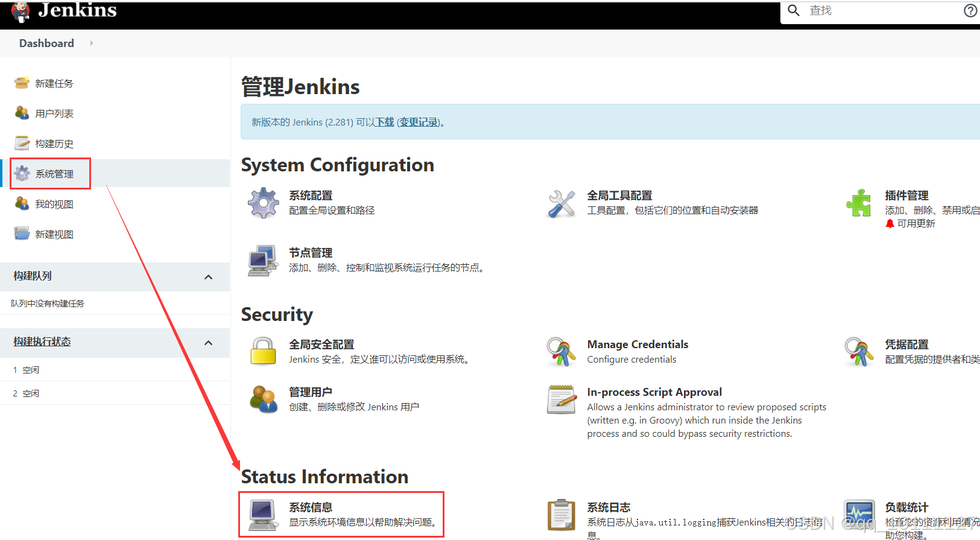980x540 pixels.
Task: Open 系统管理 in the sidebar
Action: pyautogui.click(x=54, y=174)
